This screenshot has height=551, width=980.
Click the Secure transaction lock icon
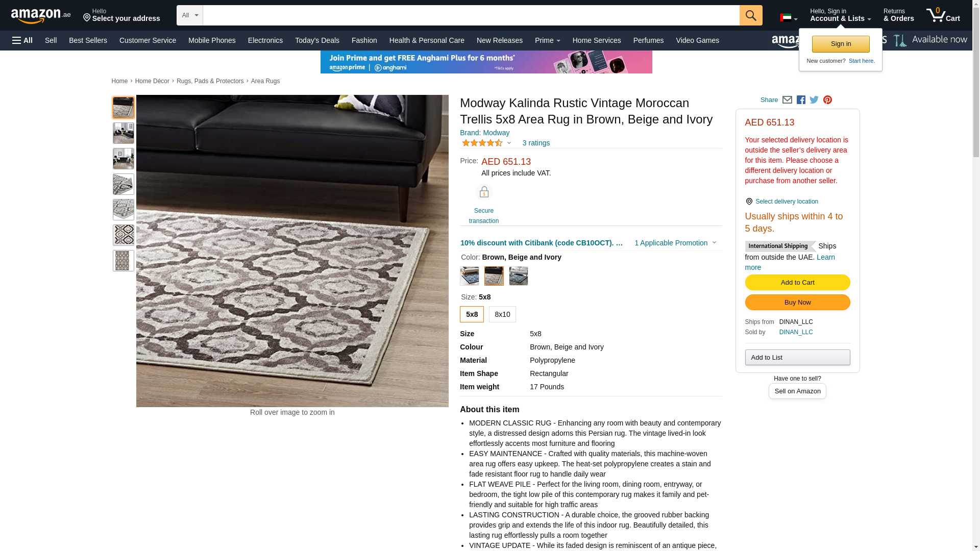(484, 192)
